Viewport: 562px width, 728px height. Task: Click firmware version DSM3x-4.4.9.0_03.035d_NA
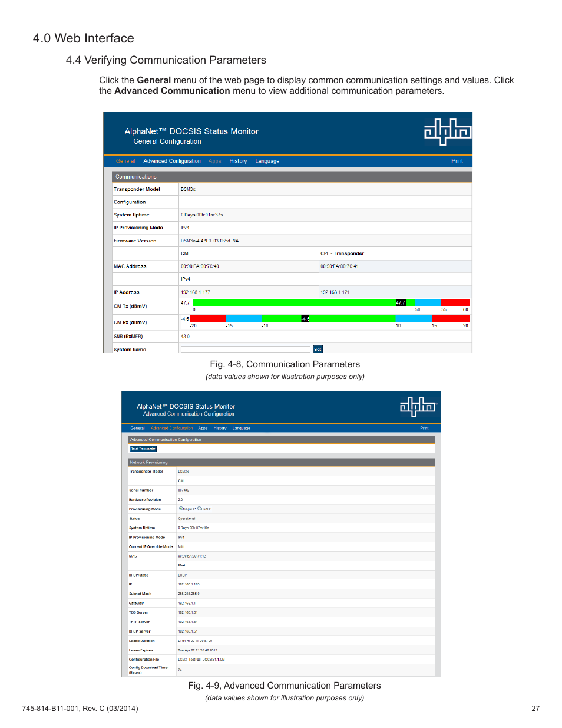[210, 241]
